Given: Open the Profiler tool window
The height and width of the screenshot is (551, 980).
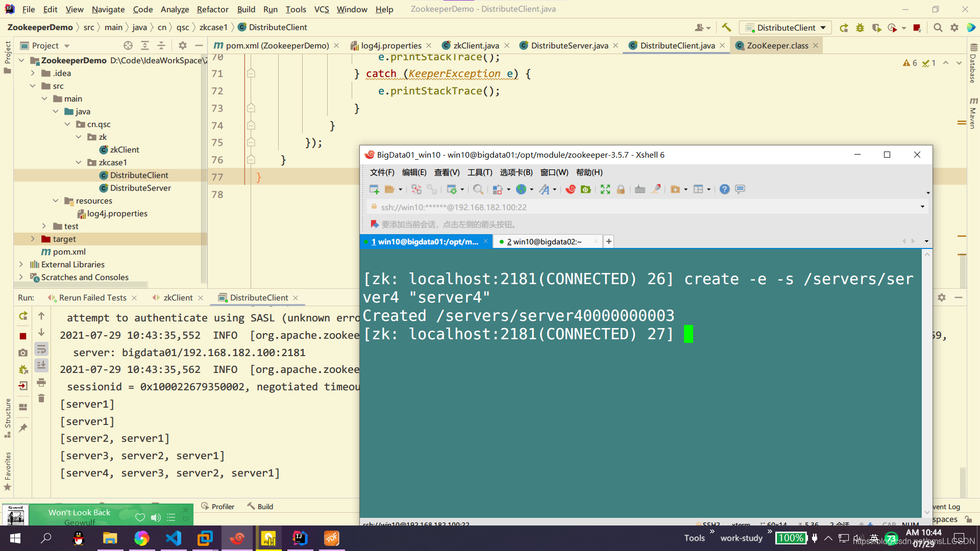Looking at the screenshot, I should coord(218,506).
